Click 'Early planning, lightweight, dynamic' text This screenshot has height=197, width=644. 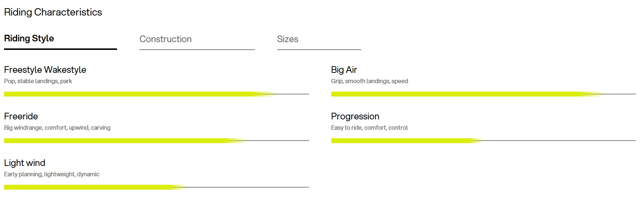click(52, 174)
